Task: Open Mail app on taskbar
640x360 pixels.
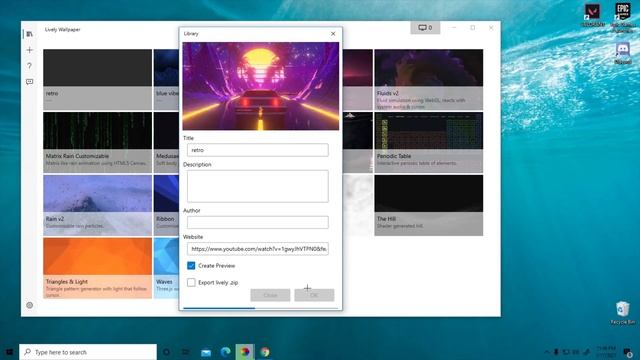Action: click(x=206, y=352)
